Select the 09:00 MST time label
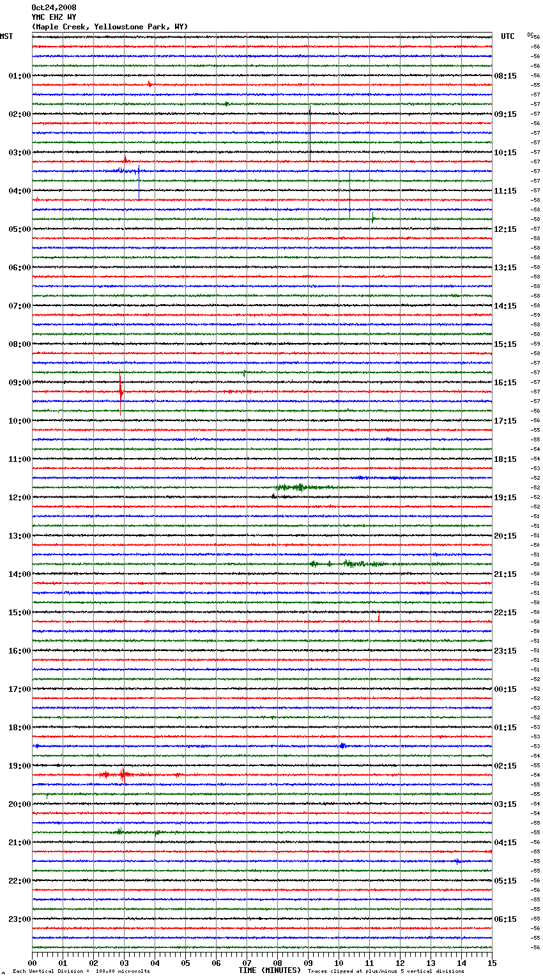The width and height of the screenshot is (543, 980). 20,383
